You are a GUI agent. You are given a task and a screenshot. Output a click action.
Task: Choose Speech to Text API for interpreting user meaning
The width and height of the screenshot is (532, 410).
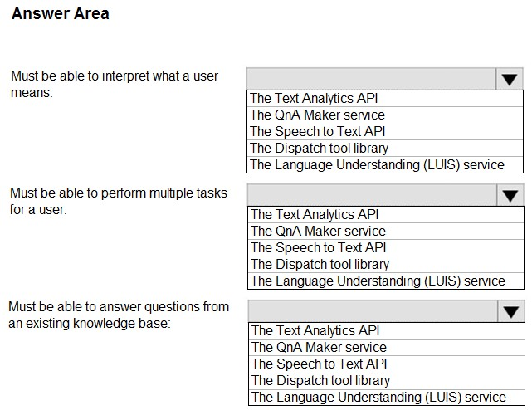point(317,131)
